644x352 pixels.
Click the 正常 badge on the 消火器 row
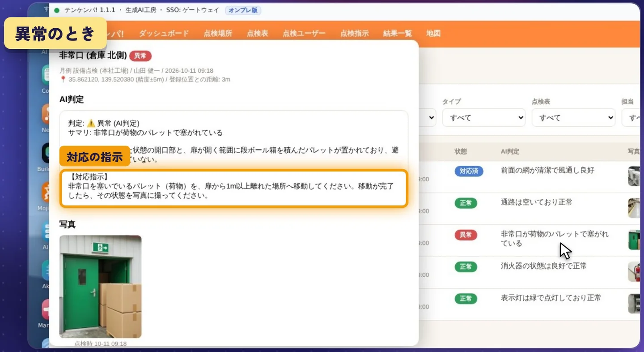pos(466,267)
